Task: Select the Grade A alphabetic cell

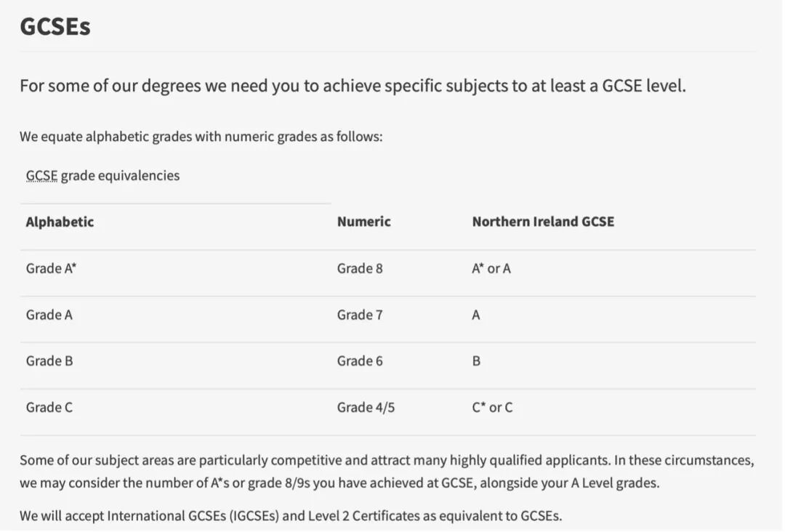Action: pos(49,315)
